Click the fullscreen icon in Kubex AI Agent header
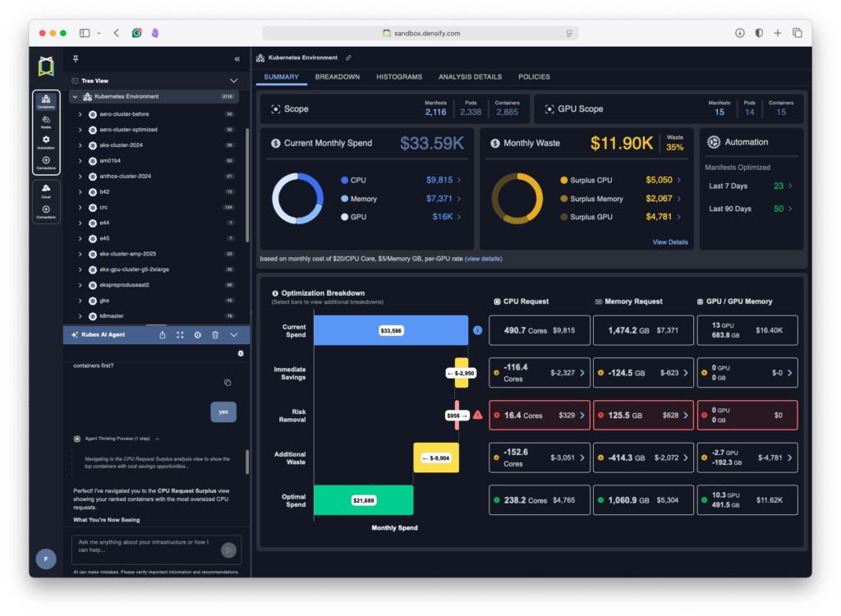The height and width of the screenshot is (616, 841). (x=180, y=335)
